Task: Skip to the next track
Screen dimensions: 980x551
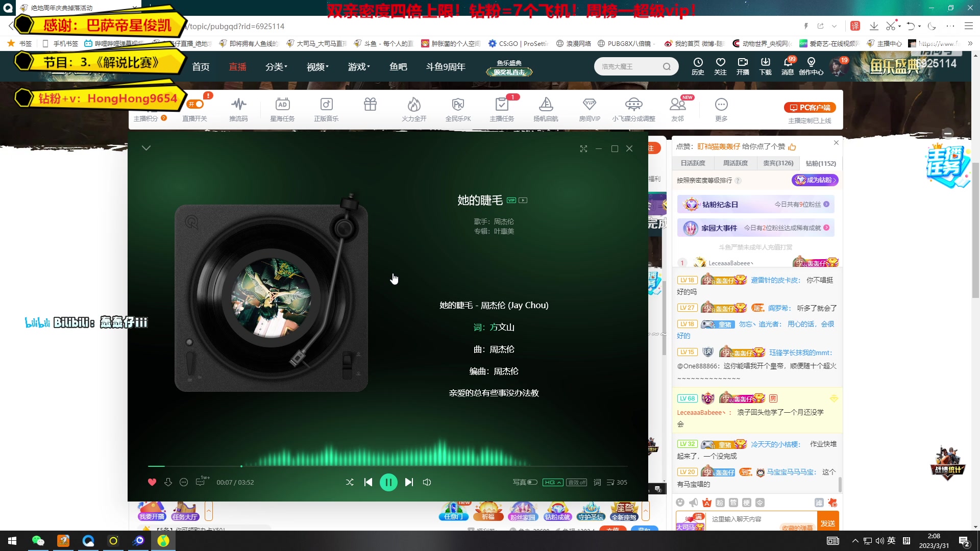Action: tap(409, 482)
